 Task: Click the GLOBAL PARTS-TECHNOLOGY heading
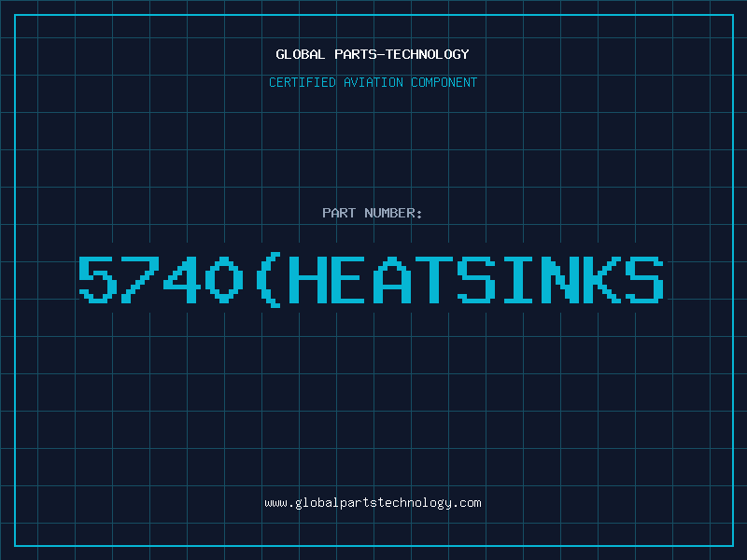point(373,54)
